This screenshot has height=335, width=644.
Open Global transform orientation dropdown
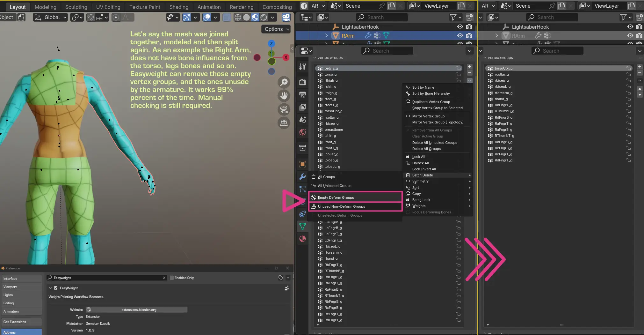50,18
